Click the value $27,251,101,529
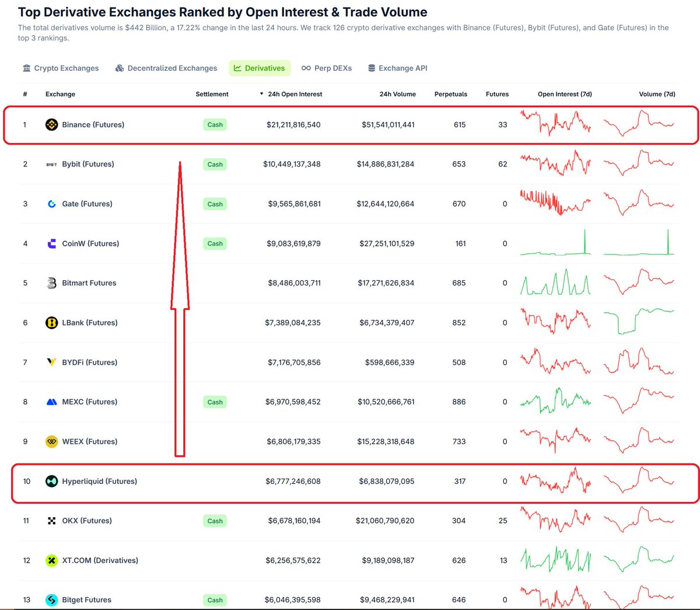 (387, 243)
